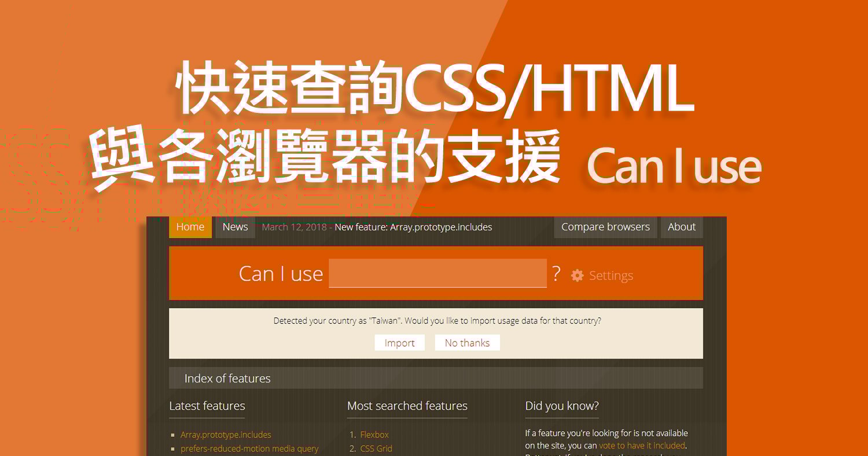
Task: Click the Did you know? heading
Action: click(562, 406)
